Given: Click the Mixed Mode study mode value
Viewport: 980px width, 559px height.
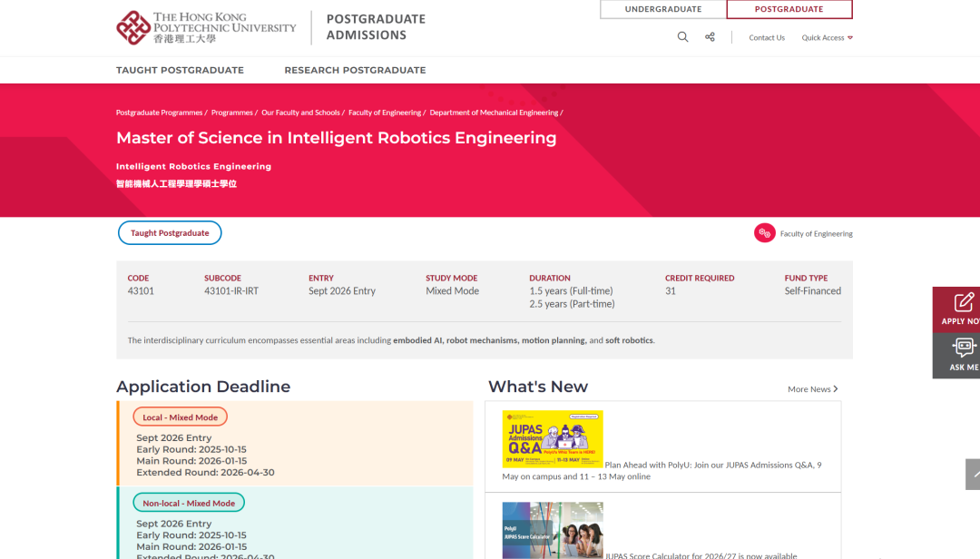Looking at the screenshot, I should pos(453,290).
